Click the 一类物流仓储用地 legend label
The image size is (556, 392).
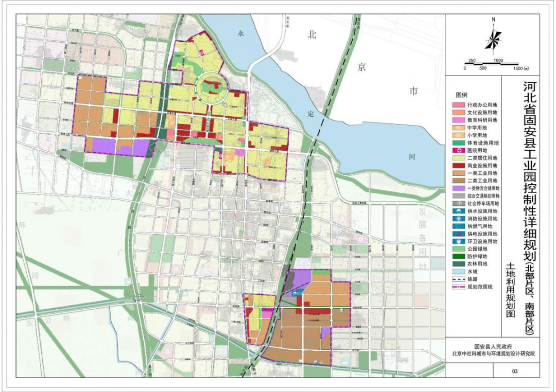pyautogui.click(x=483, y=188)
